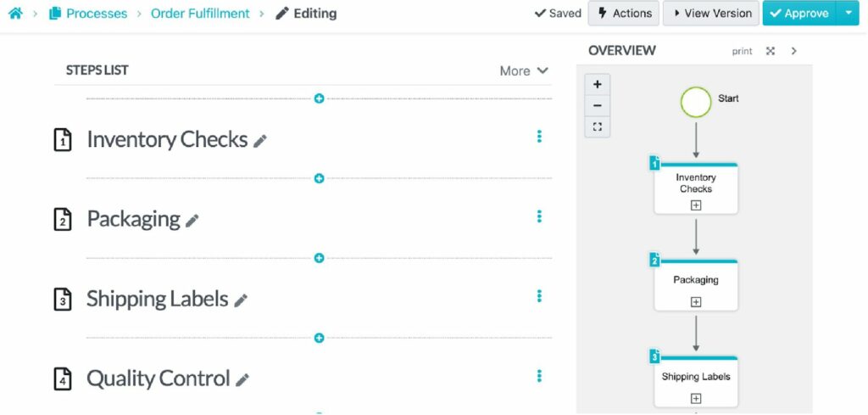Zoom out of the overview diagram
The image size is (868, 415).
pos(598,105)
